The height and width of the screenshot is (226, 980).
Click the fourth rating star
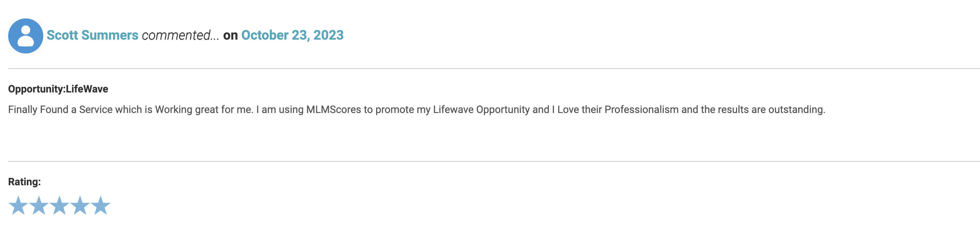pyautogui.click(x=80, y=205)
